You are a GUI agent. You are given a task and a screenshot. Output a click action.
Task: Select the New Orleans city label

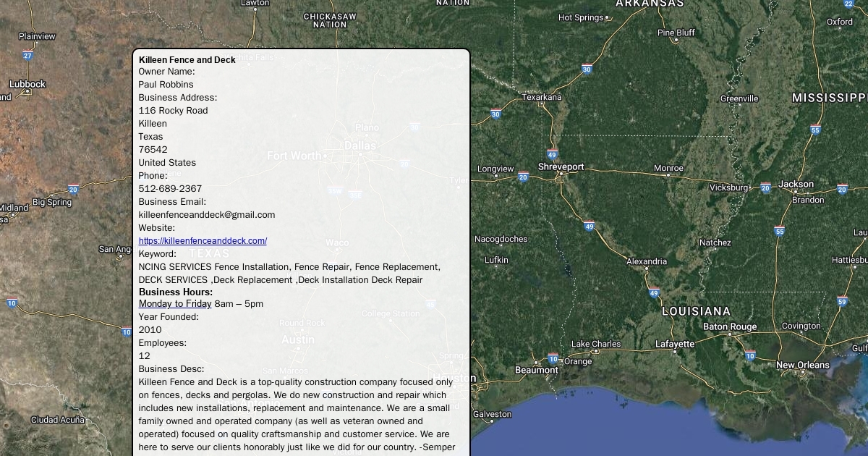[x=803, y=365]
